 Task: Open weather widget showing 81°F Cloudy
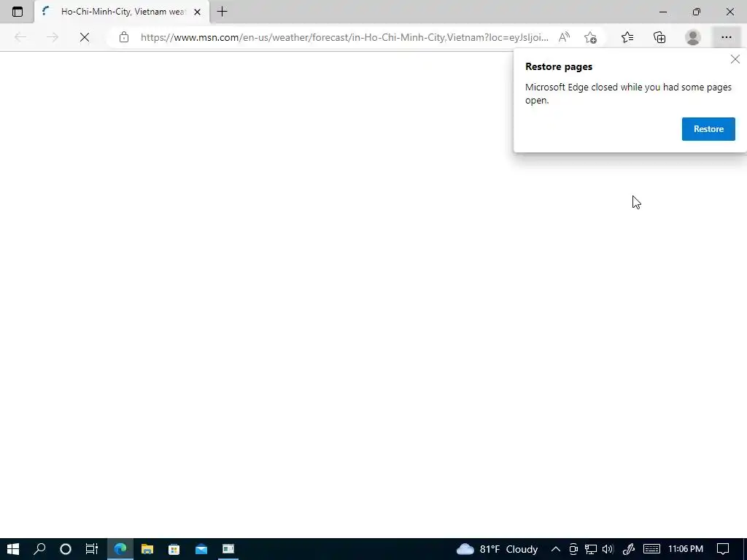tap(498, 549)
